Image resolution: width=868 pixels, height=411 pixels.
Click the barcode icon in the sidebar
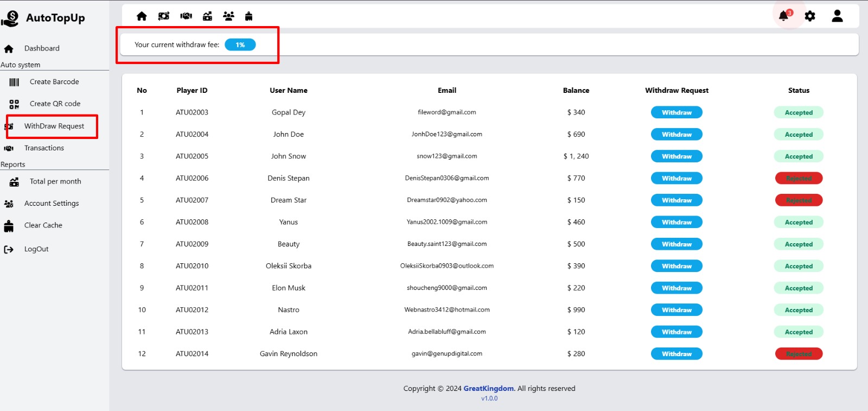pyautogui.click(x=14, y=82)
